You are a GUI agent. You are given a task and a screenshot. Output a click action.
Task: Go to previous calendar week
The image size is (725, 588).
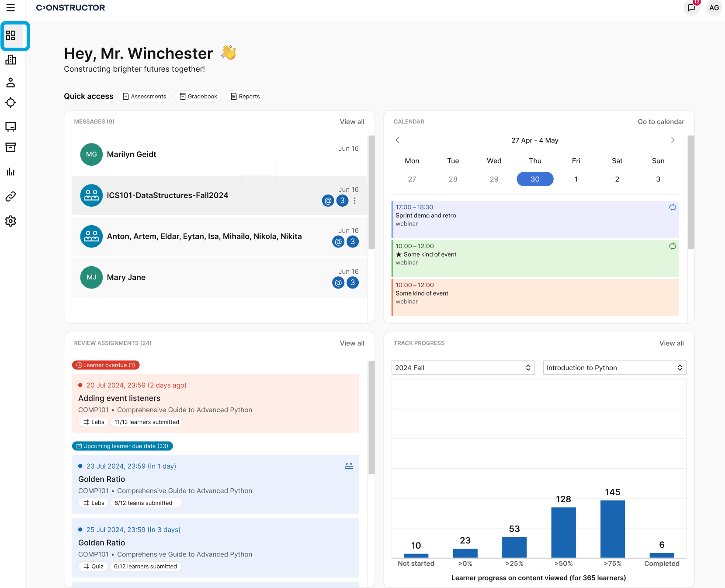pos(398,140)
